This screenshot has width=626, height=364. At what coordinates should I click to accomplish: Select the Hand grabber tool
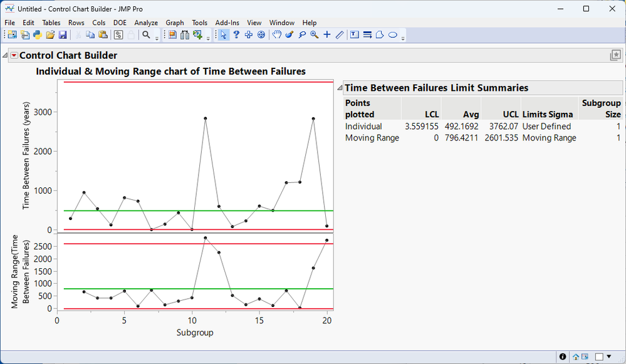[x=277, y=34]
